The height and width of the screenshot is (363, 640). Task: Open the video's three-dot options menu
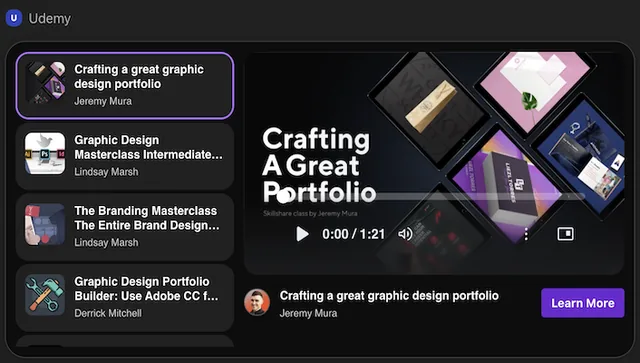tap(526, 234)
